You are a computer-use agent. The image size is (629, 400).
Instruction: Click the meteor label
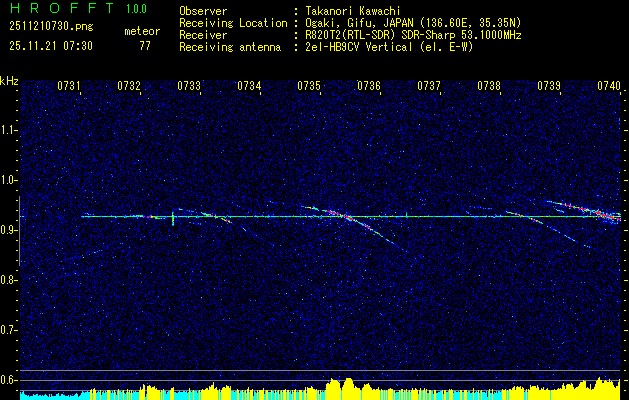(x=142, y=31)
